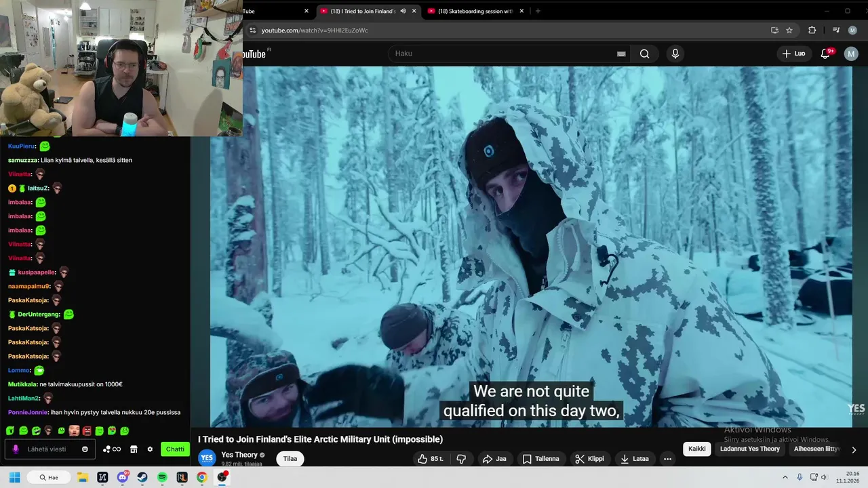Open Chrome media controls icon
The height and width of the screenshot is (488, 868).
click(835, 30)
